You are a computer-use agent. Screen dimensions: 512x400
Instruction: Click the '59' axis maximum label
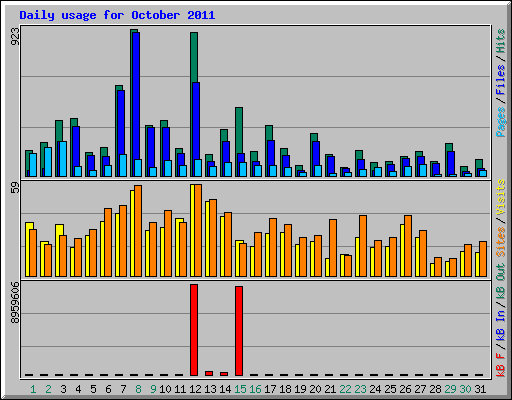point(15,188)
